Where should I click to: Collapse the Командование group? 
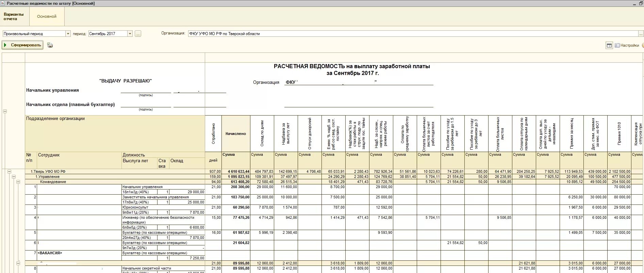click(18, 182)
